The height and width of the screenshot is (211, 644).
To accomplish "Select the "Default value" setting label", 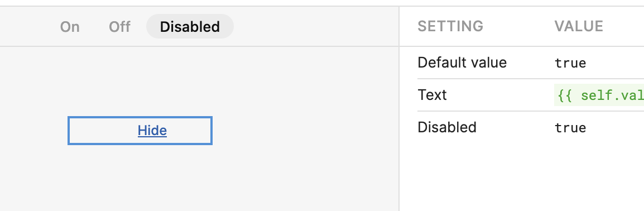I will pos(462,63).
